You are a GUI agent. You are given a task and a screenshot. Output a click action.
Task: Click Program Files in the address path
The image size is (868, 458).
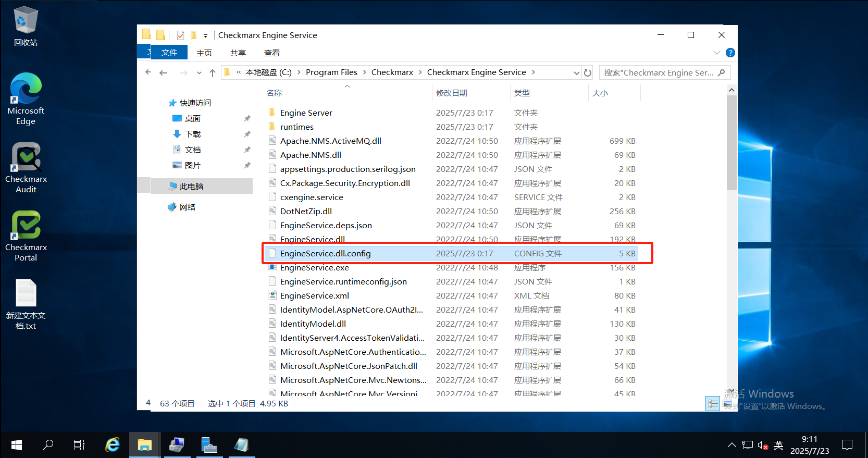[x=331, y=72]
